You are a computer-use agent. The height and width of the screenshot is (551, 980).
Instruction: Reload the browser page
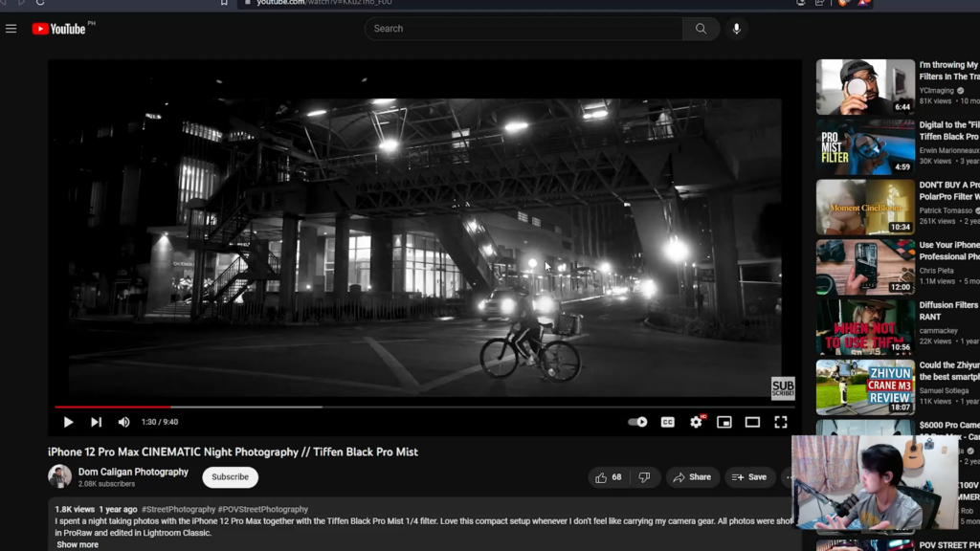(x=40, y=3)
